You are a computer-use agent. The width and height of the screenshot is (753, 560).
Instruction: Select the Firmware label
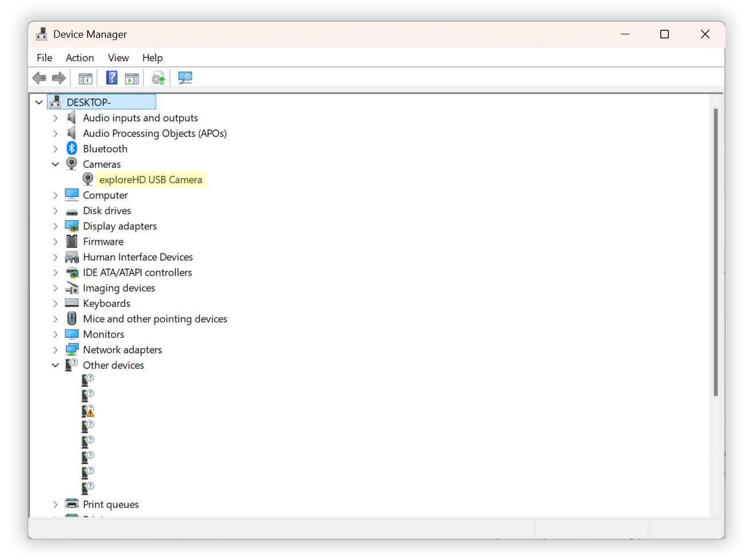click(103, 242)
